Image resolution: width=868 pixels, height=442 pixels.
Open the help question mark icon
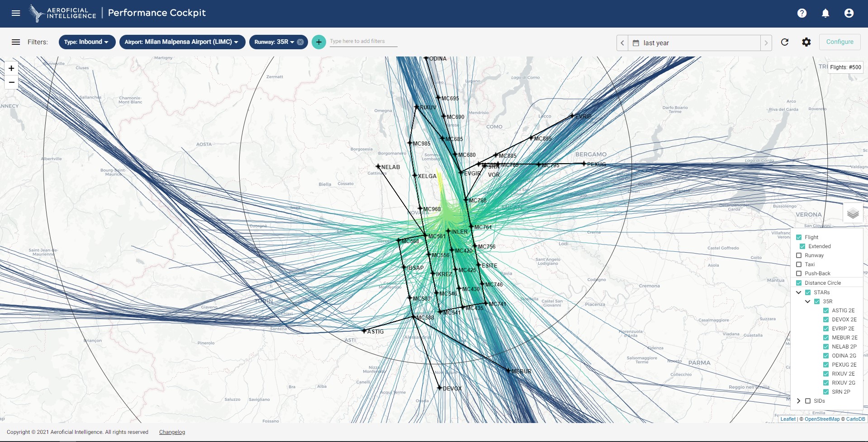pos(802,13)
